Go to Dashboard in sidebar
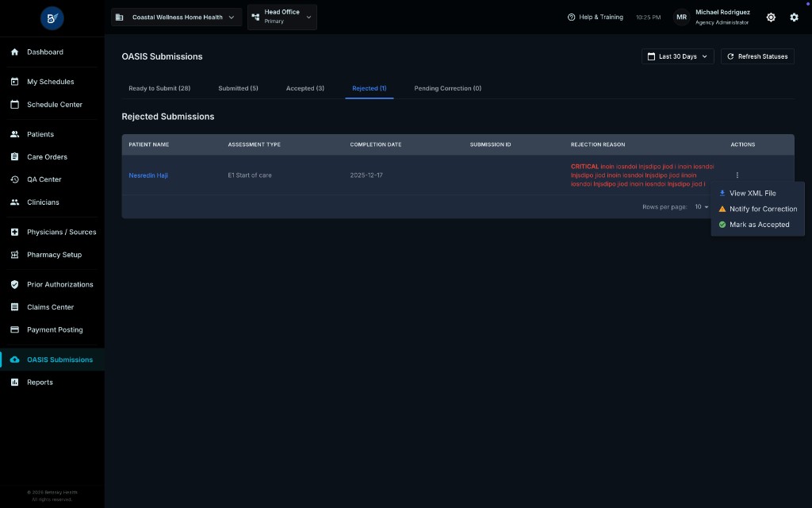812x508 pixels. [x=52, y=52]
